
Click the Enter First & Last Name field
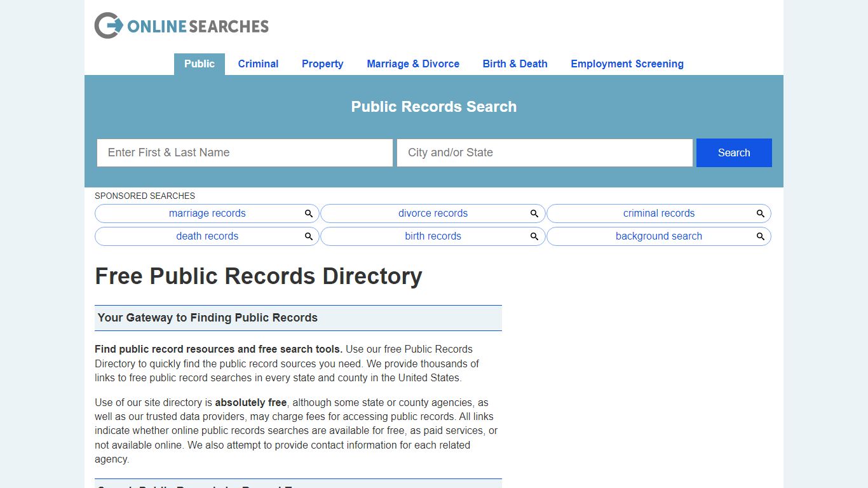[x=245, y=152]
